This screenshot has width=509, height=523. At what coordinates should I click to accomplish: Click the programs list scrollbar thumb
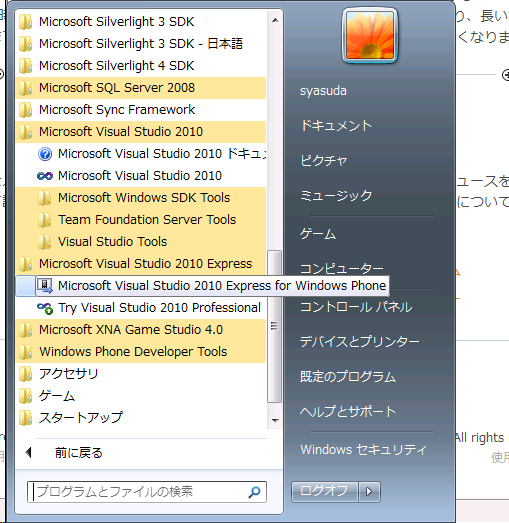275,327
